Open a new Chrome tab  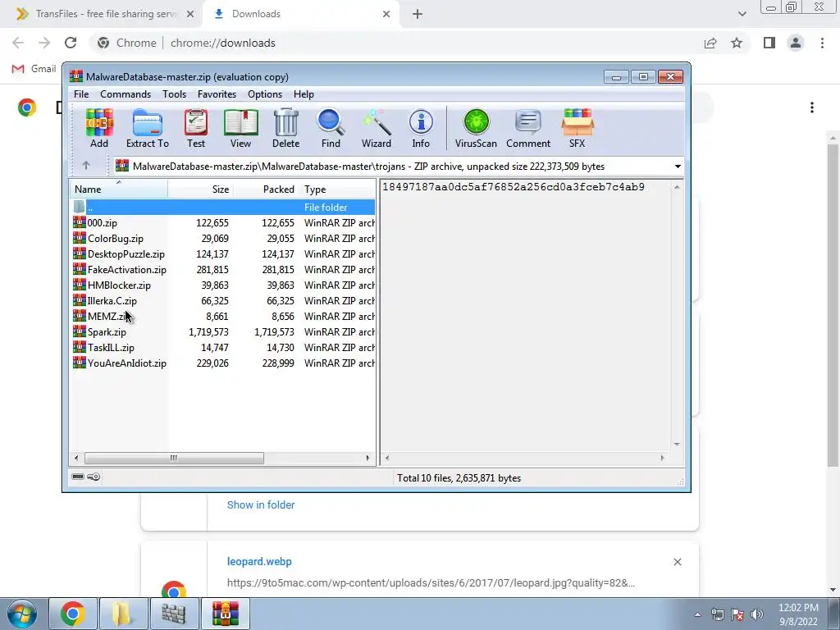click(x=418, y=14)
